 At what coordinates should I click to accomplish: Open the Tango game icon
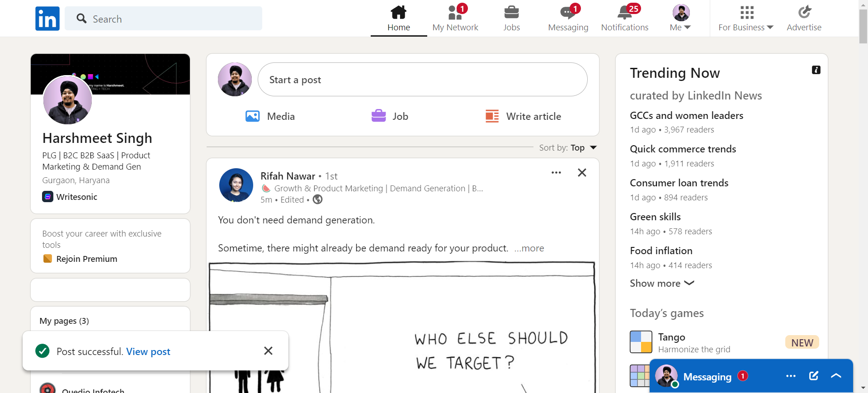641,342
